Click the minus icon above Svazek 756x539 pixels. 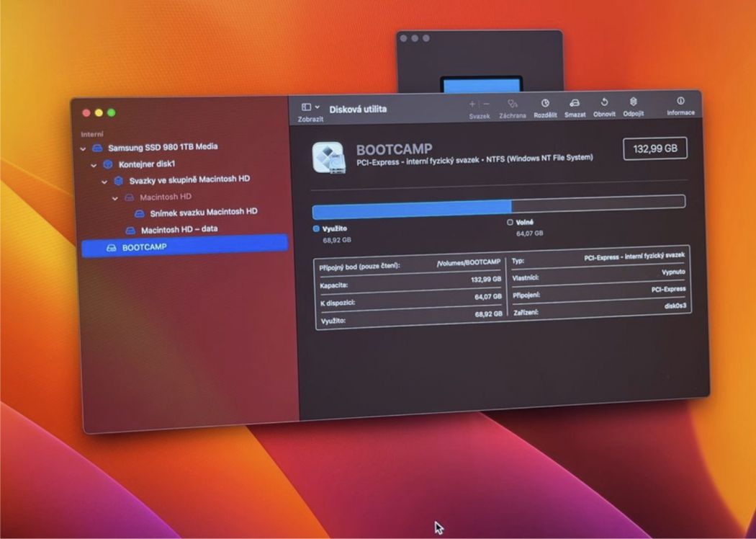(486, 104)
